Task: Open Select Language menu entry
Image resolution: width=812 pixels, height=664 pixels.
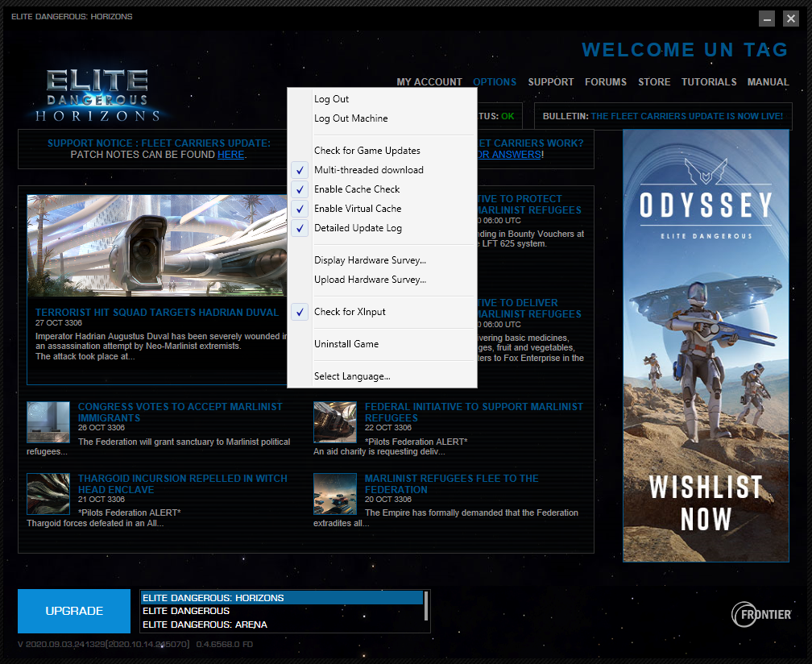Action: click(382, 376)
